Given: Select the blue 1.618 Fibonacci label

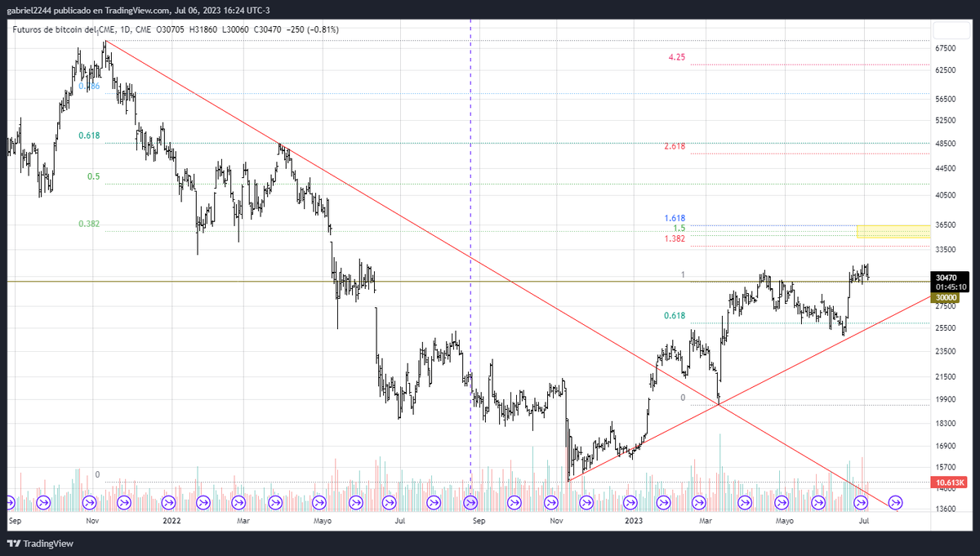Looking at the screenshot, I should pos(675,218).
